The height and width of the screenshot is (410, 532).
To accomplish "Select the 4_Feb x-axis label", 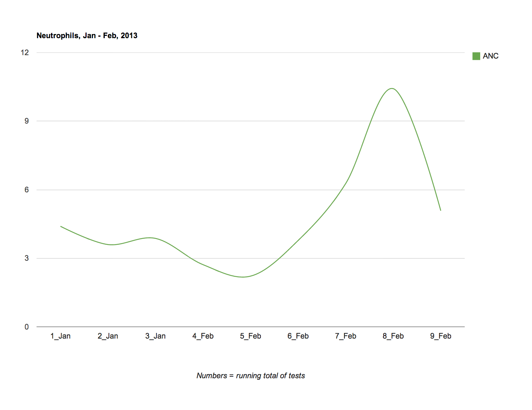I will click(x=203, y=336).
